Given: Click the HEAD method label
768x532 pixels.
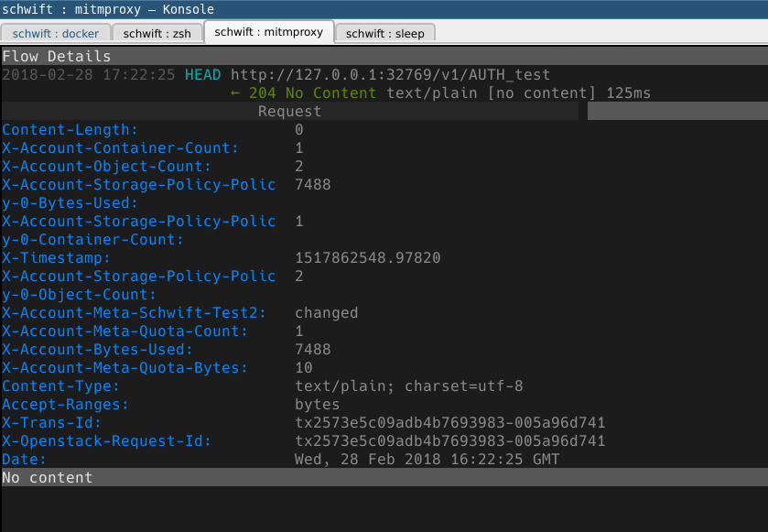Looking at the screenshot, I should click(203, 75).
